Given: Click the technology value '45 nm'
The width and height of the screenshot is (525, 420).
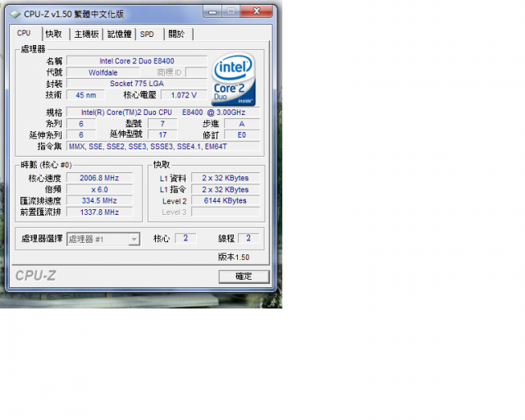Looking at the screenshot, I should (85, 95).
